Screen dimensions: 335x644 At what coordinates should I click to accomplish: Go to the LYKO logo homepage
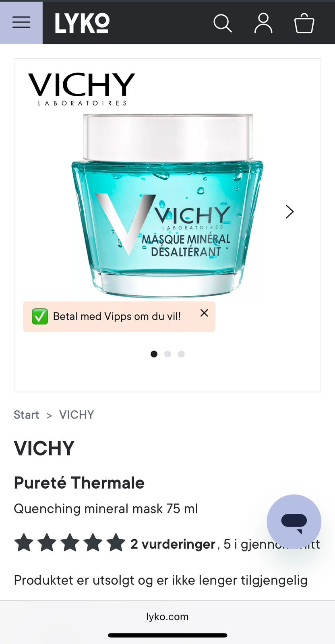point(82,23)
